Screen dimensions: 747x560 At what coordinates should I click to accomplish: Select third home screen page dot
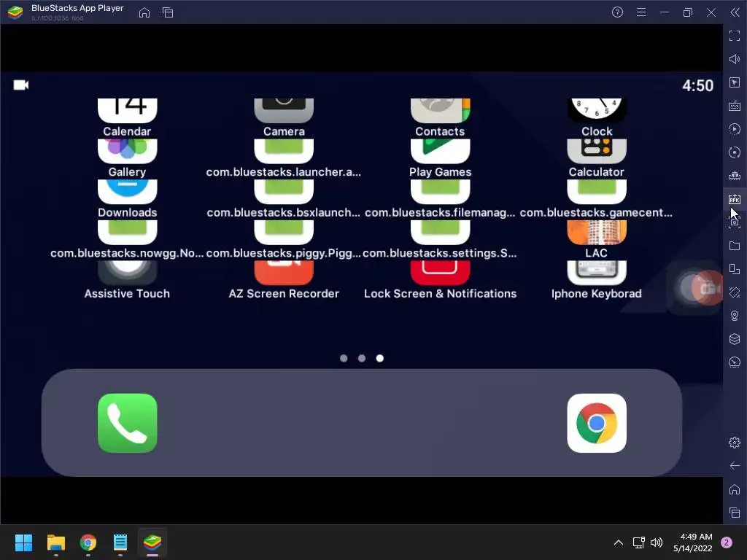379,358
